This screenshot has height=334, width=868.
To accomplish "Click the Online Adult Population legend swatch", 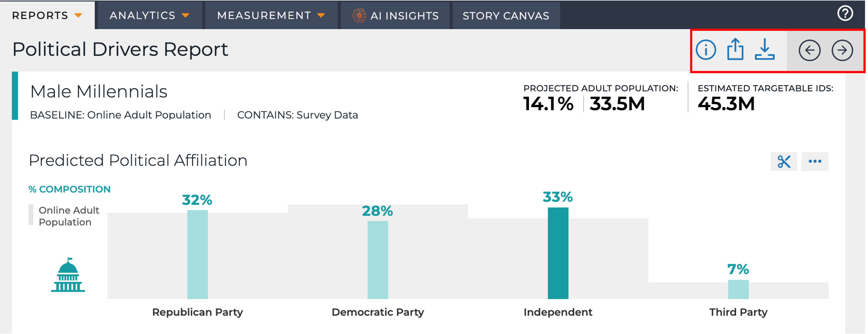I will [31, 215].
